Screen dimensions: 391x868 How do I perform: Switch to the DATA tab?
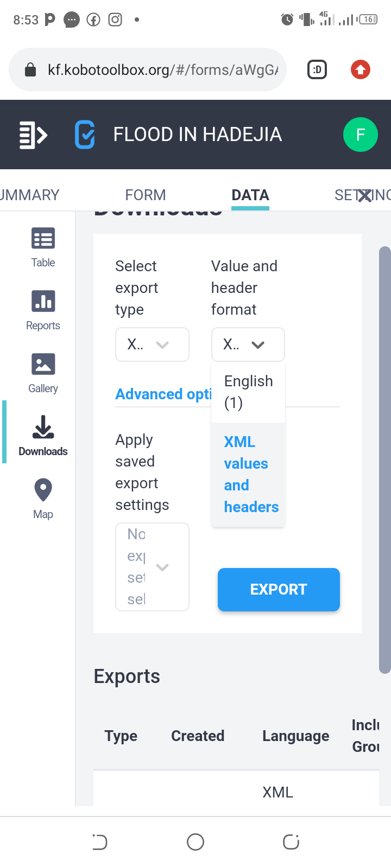(250, 195)
